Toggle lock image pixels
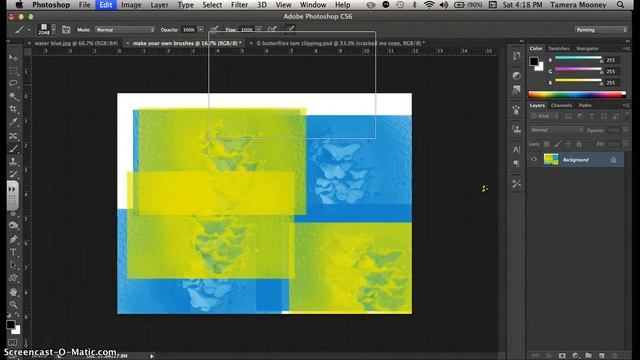This screenshot has height=360, width=640. coord(557,144)
